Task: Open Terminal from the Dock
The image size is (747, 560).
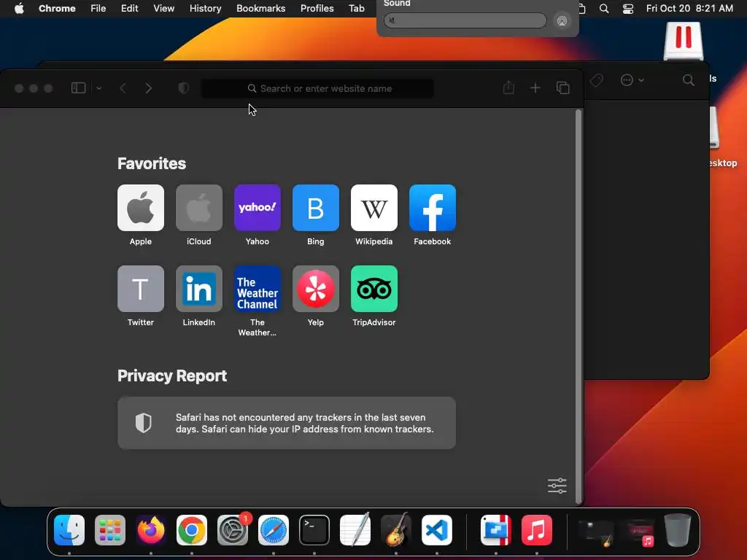Action: 314,530
